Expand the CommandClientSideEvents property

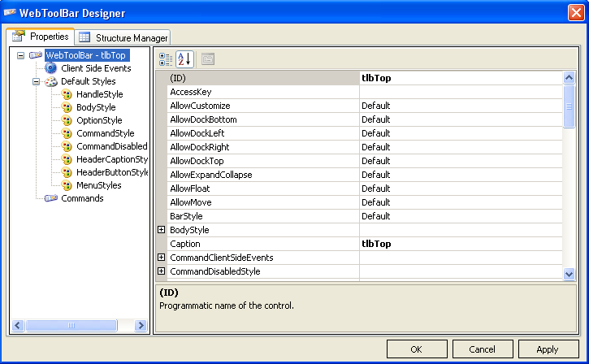pos(161,258)
